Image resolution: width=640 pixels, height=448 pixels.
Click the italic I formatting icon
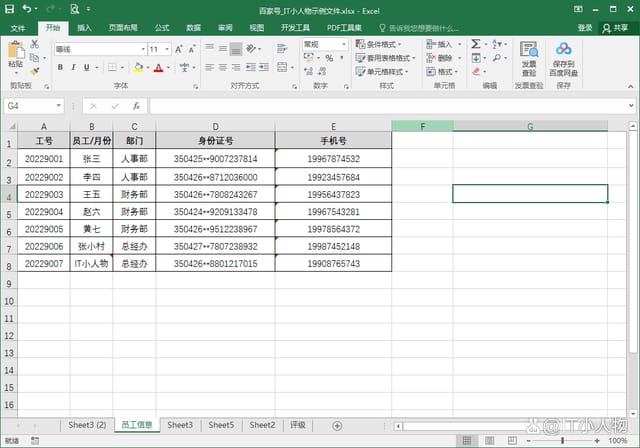point(74,68)
